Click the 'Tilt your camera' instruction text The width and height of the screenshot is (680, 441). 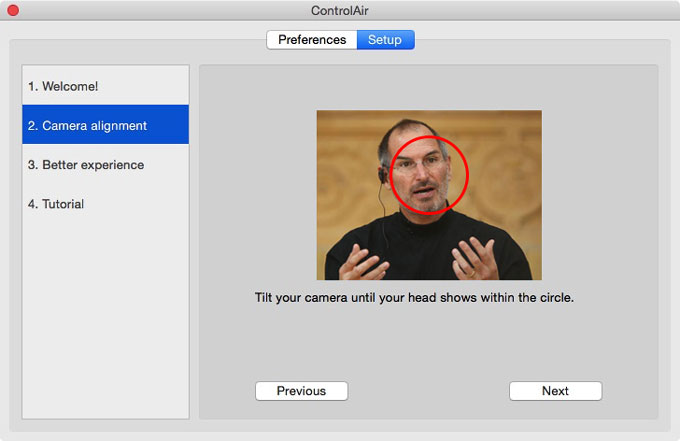414,297
